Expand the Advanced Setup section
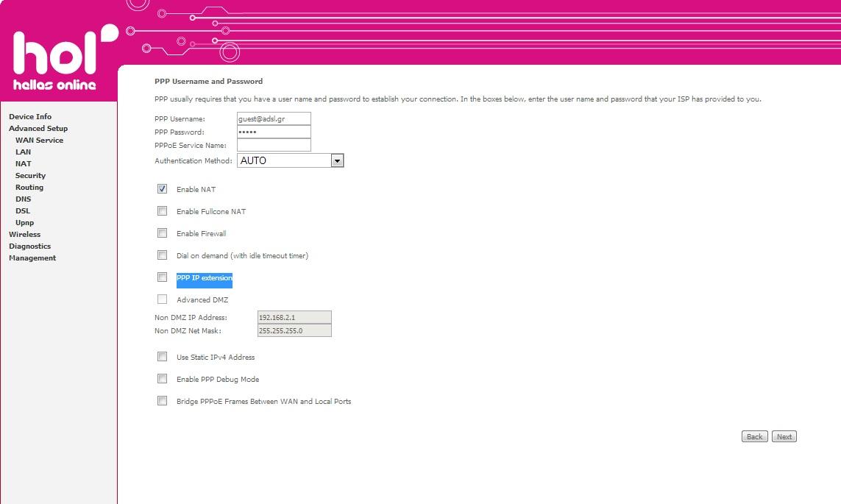 pyautogui.click(x=38, y=128)
